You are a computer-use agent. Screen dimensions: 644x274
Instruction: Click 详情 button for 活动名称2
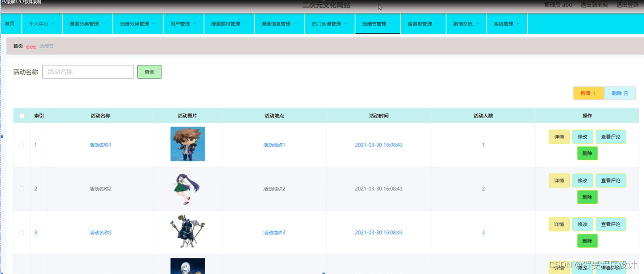coord(559,180)
